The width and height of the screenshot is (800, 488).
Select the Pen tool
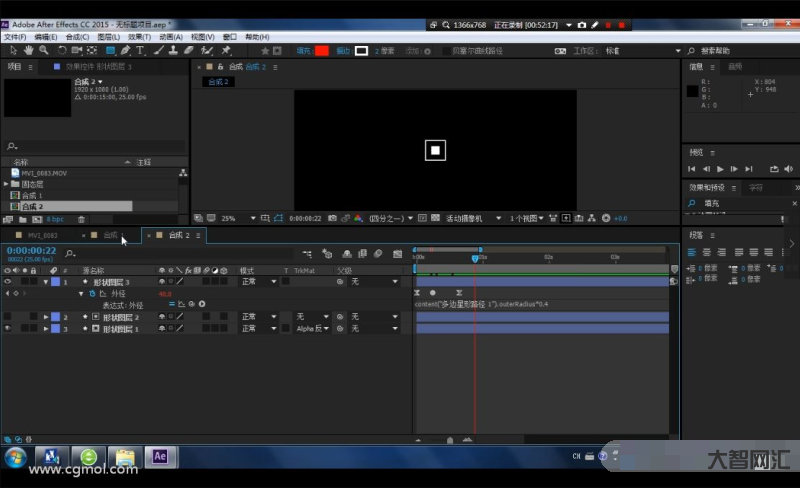click(126, 50)
